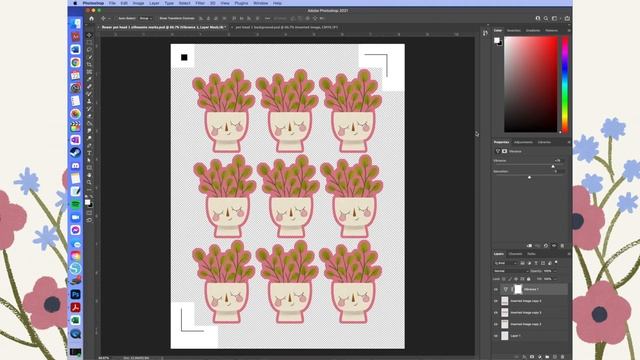Image resolution: width=640 pixels, height=360 pixels.
Task: Select the Horizontal Type tool
Action: (x=89, y=153)
